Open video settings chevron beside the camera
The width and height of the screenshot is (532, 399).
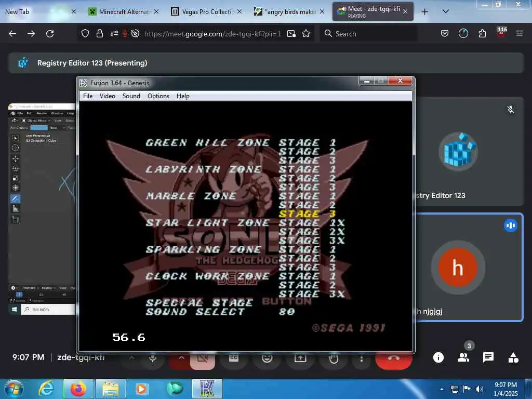pos(181,358)
